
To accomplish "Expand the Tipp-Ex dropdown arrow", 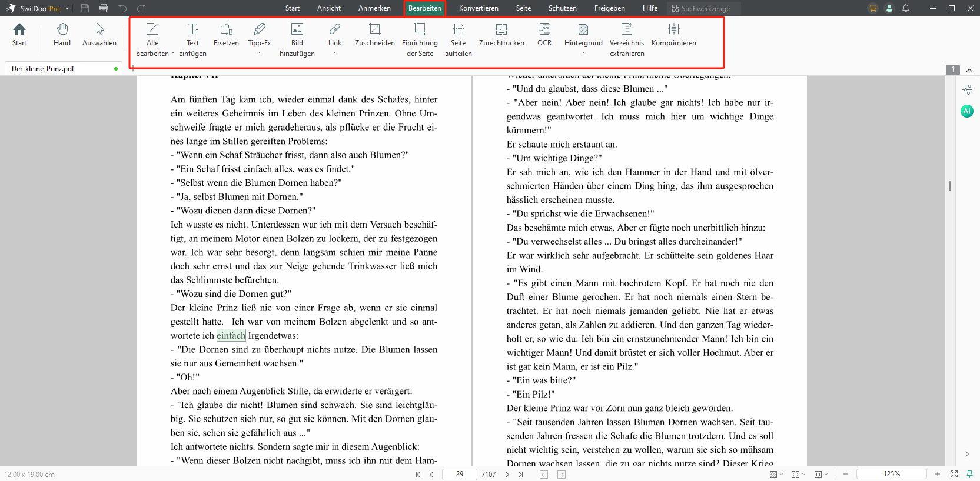I will tap(260, 53).
